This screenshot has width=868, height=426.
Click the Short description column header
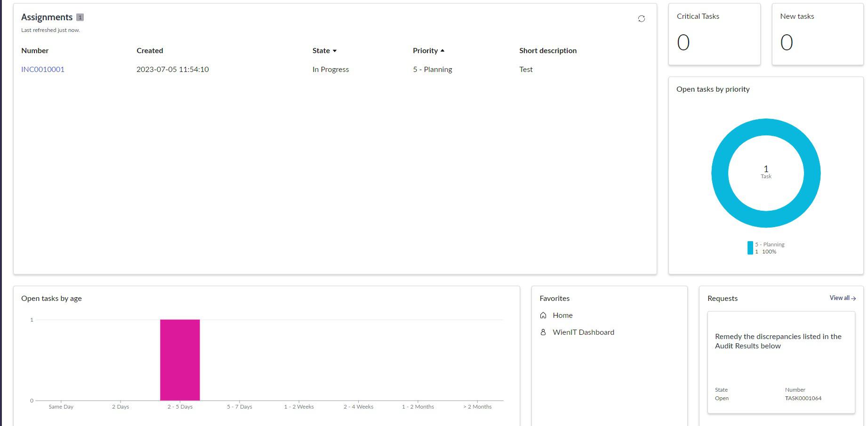(x=547, y=50)
